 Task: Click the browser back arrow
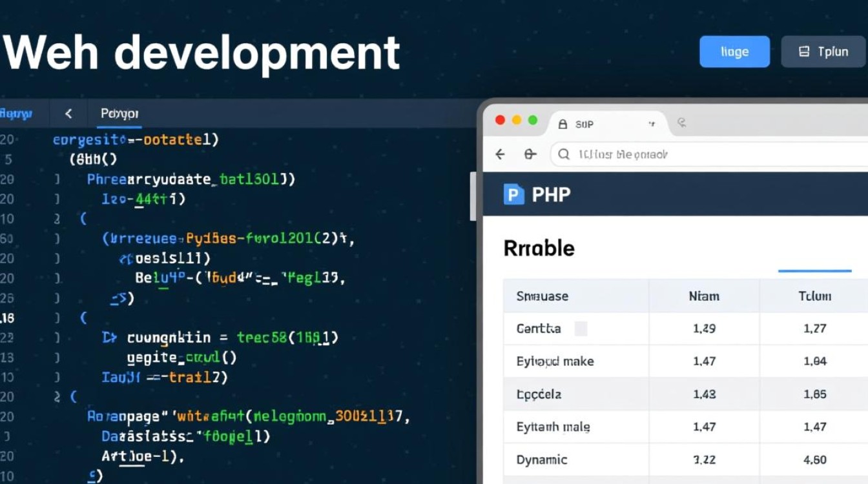pyautogui.click(x=500, y=154)
